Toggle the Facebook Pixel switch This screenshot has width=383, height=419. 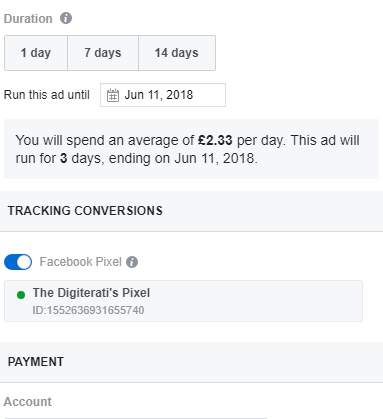[18, 262]
